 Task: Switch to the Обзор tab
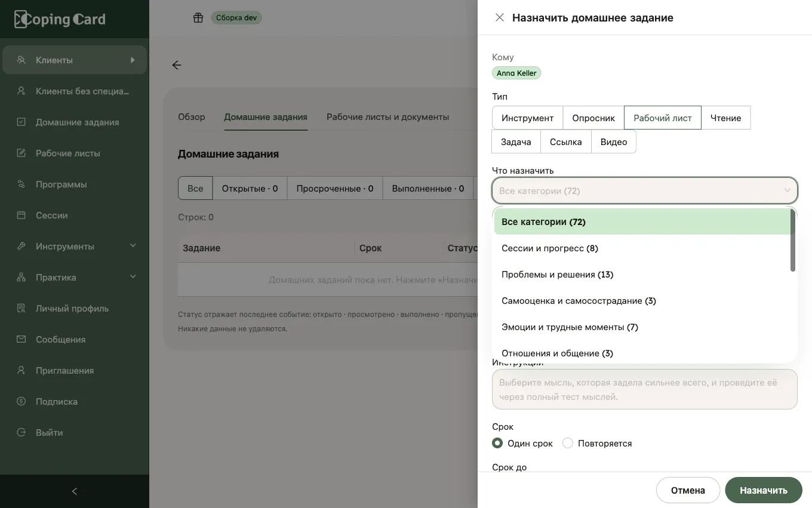coord(192,117)
